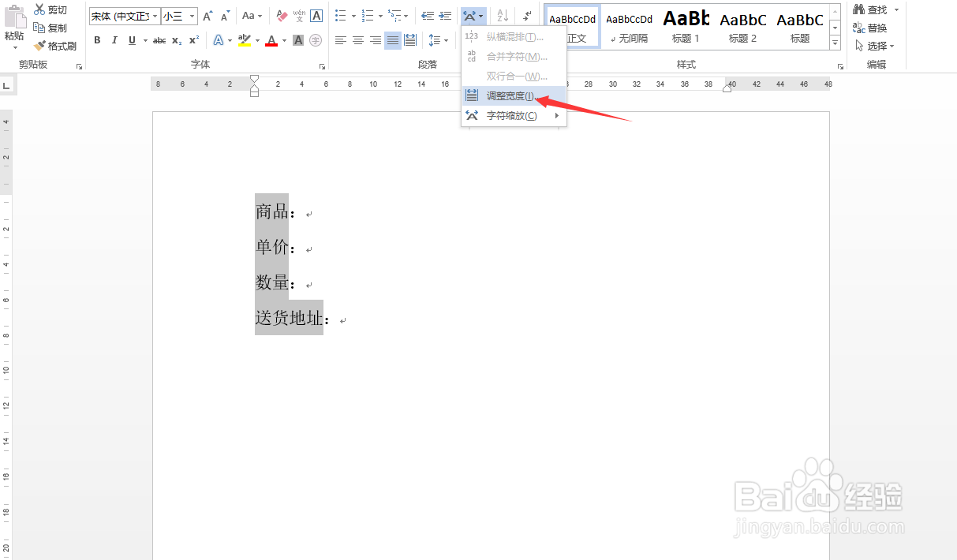This screenshot has width=957, height=560.
Task: Apply the 无间隔 style
Action: point(629,26)
